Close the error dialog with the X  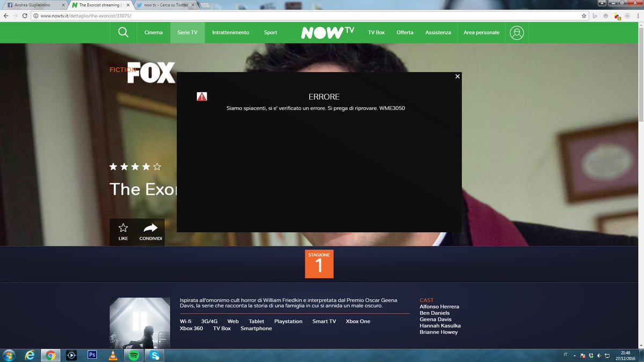(457, 76)
